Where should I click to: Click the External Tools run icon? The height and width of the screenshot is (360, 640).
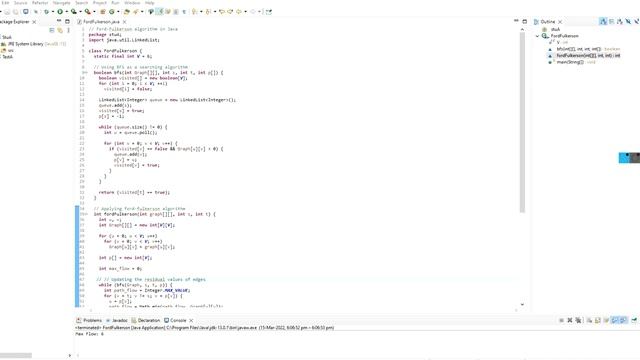[x=87, y=12]
